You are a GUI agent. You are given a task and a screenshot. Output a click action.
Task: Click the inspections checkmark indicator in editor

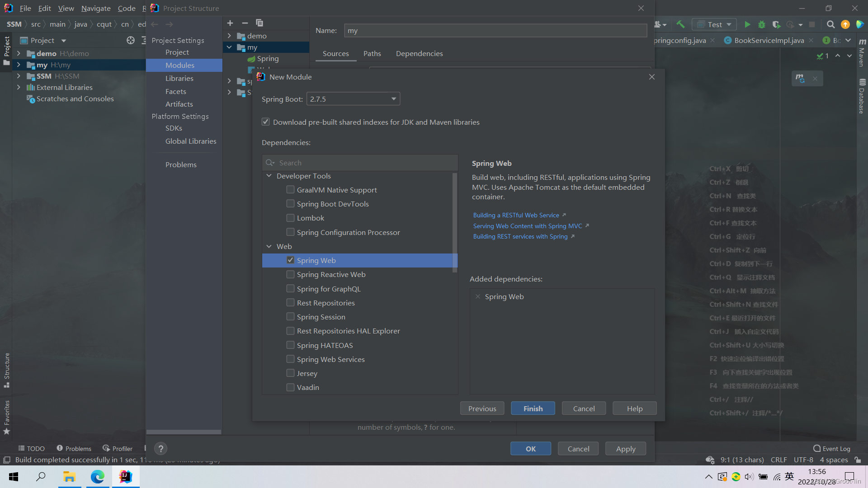823,56
